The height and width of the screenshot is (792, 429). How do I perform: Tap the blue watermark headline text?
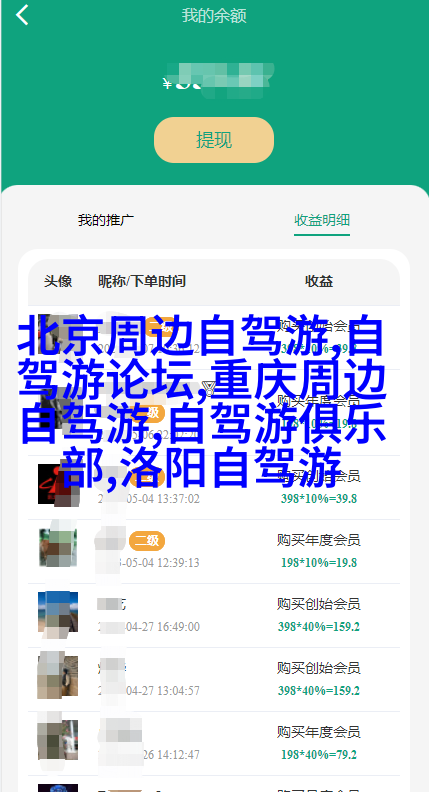[202, 402]
